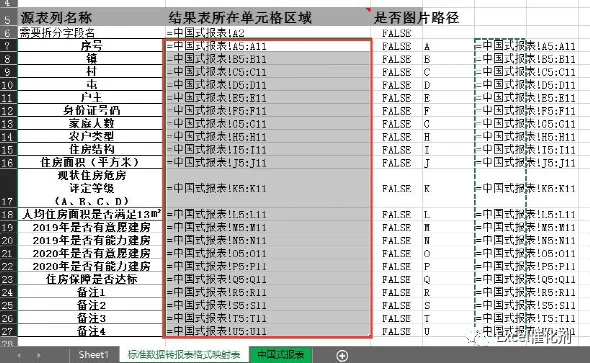Select gray cell =中国式报表!Q5:Q11 in row 23
Image resolution: width=590 pixels, height=363 pixels.
tap(268, 279)
